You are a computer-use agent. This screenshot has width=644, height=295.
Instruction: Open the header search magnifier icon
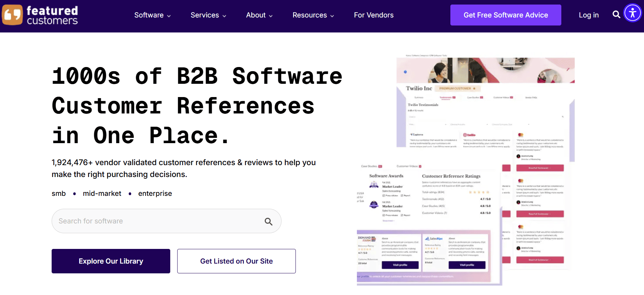(x=616, y=15)
